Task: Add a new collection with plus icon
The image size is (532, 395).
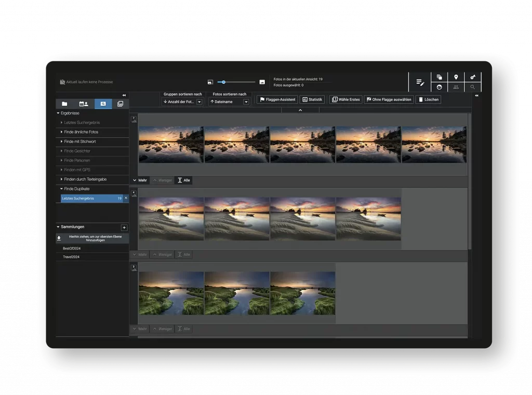Action: click(124, 228)
